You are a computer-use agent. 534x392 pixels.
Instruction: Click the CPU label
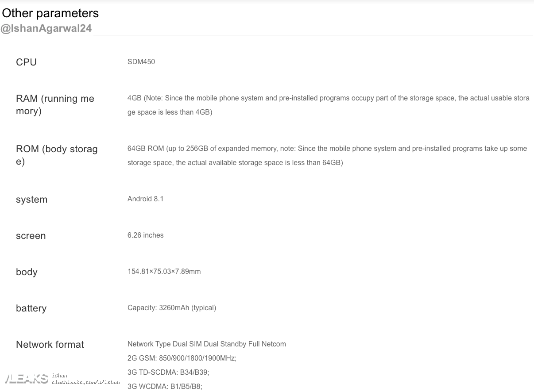26,62
